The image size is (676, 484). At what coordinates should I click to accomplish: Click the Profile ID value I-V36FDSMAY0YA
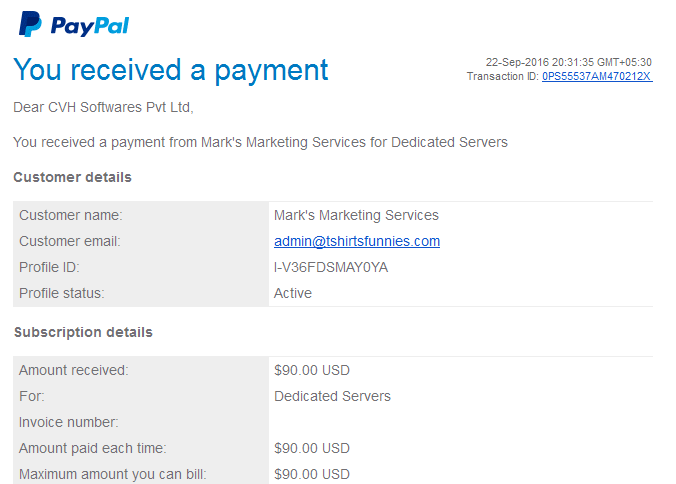[x=331, y=267]
